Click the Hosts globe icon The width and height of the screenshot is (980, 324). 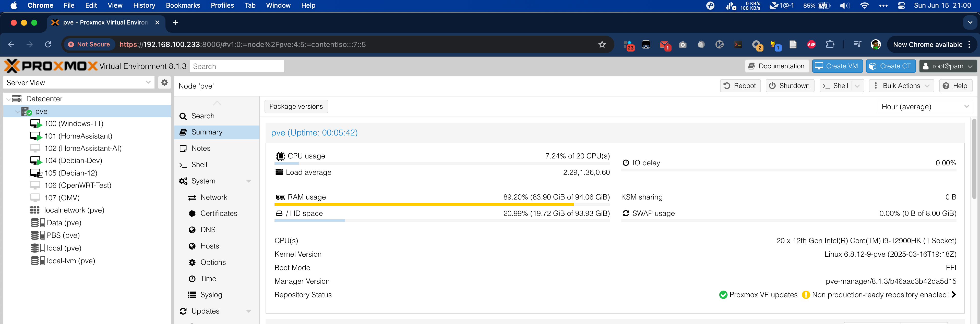192,246
